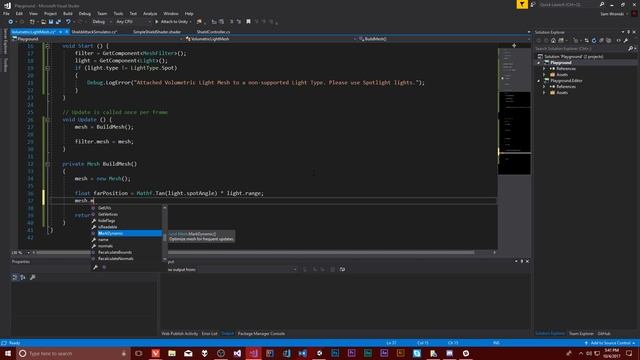Image resolution: width=640 pixels, height=360 pixels.
Task: Expand References under Playground project
Action: [x=544, y=69]
